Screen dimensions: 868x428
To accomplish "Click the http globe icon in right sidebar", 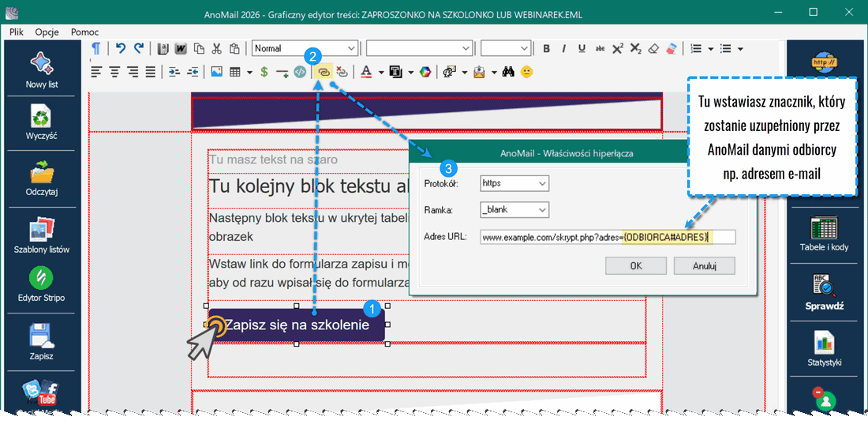I will (x=825, y=62).
